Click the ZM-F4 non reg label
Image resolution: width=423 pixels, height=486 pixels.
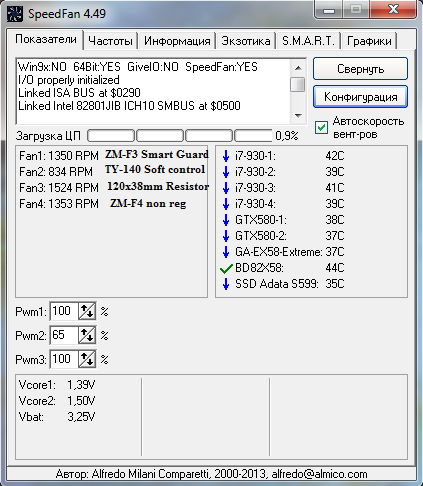point(148,203)
